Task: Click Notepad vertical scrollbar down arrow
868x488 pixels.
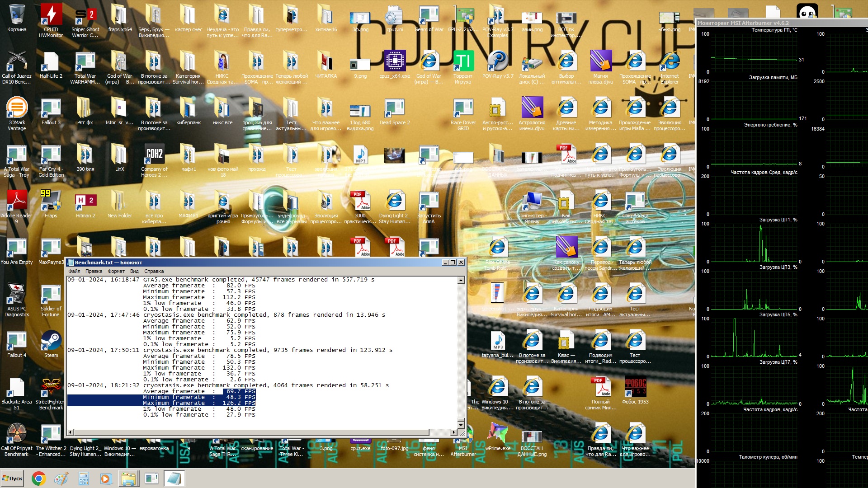Action: pos(461,424)
